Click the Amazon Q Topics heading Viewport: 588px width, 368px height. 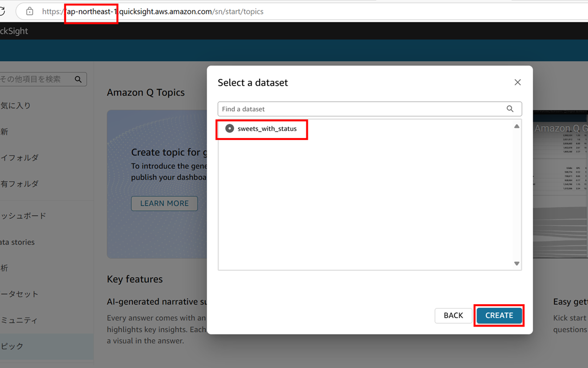[146, 93]
